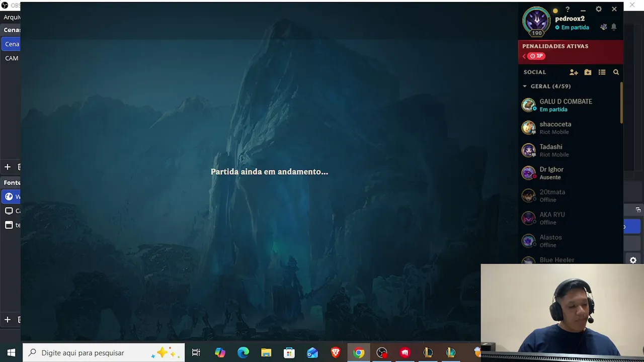
Task: Click the add friend icon
Action: pos(574,72)
